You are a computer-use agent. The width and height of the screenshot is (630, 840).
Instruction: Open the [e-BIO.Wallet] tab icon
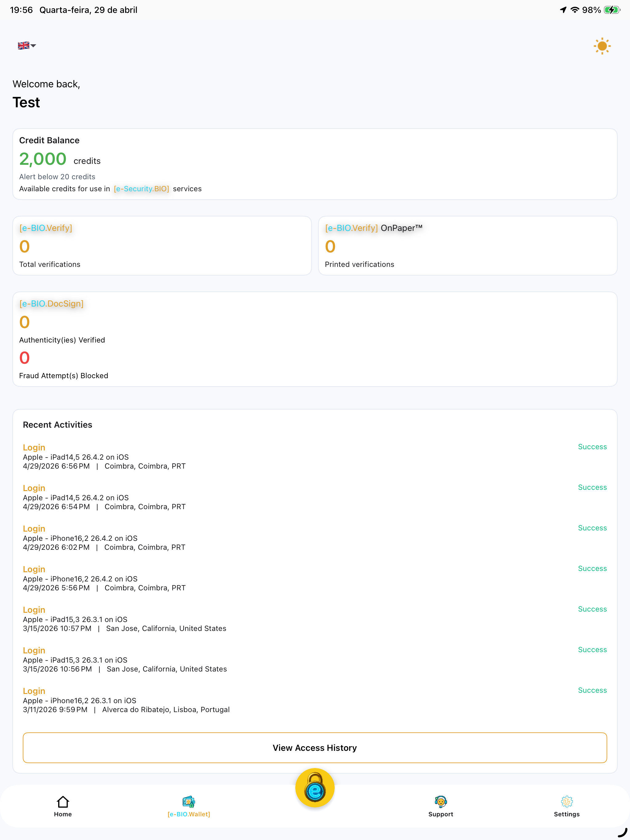(x=189, y=802)
